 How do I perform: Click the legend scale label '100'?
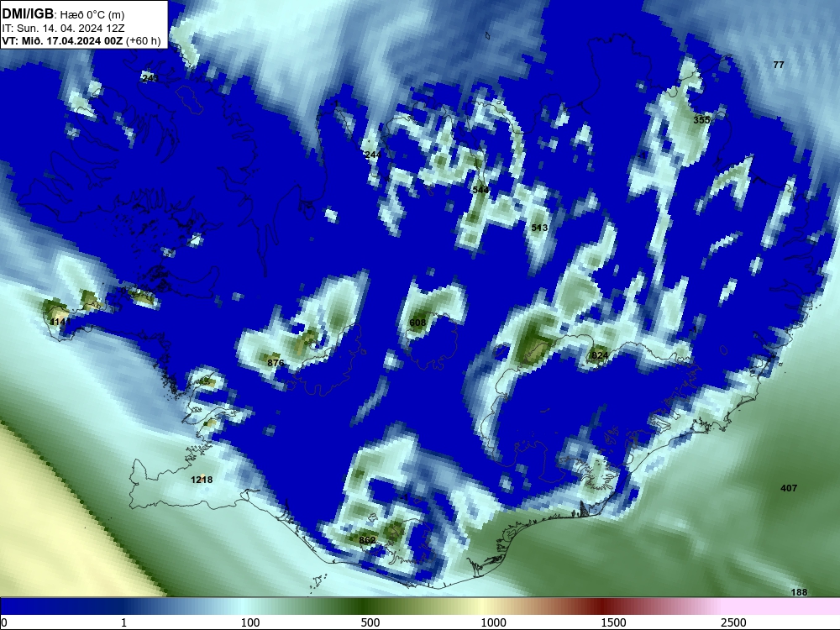pyautogui.click(x=250, y=622)
